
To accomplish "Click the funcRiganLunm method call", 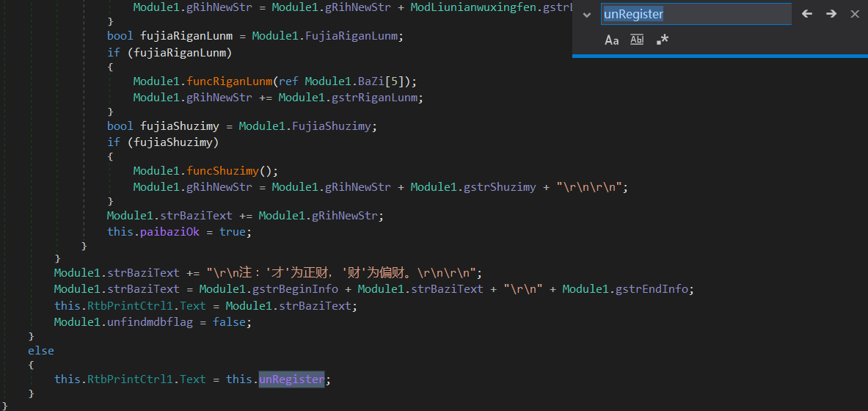I will coord(229,81).
